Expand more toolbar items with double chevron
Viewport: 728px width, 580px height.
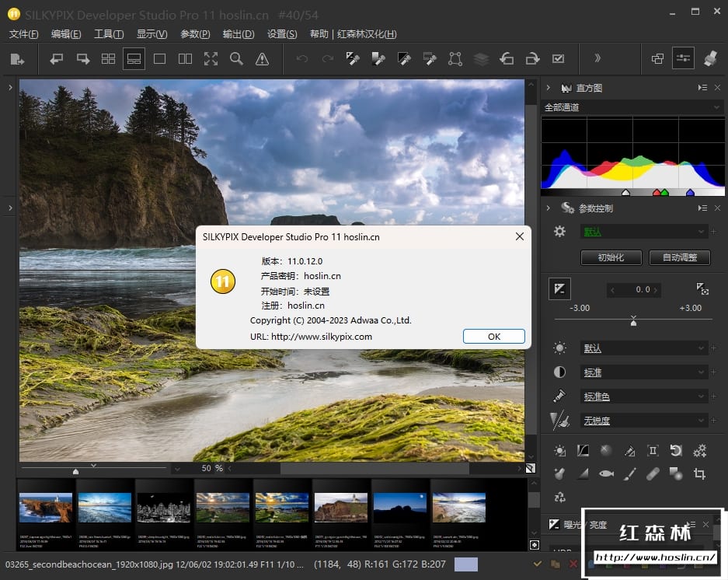tap(597, 58)
